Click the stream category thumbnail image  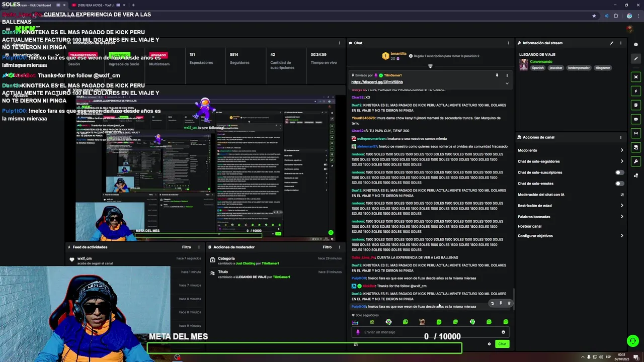[x=524, y=64]
